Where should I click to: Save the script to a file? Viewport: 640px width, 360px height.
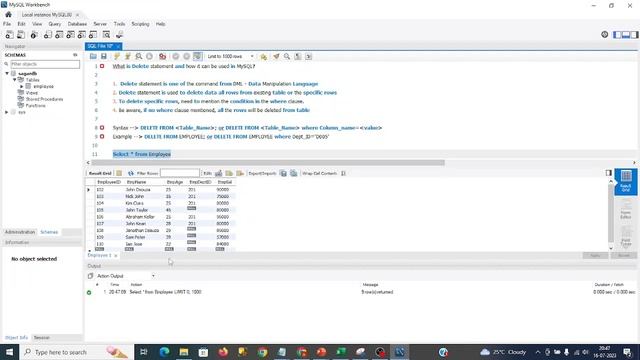104,56
